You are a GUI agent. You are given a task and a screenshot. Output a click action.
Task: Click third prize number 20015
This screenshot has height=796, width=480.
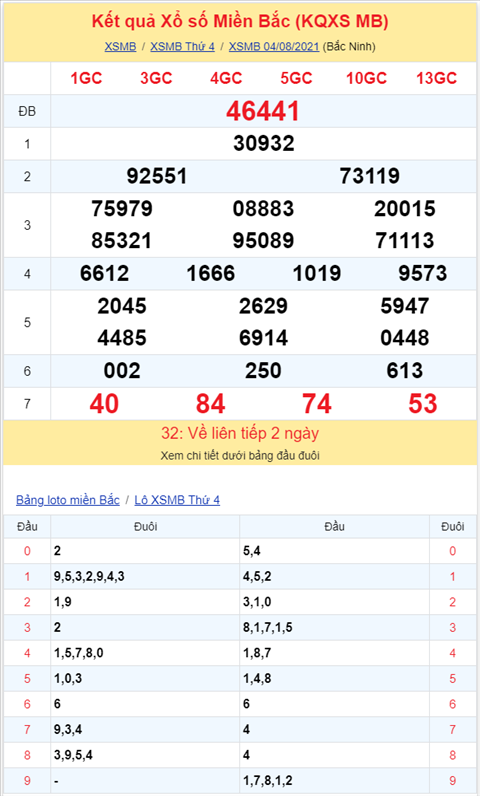[404, 209]
